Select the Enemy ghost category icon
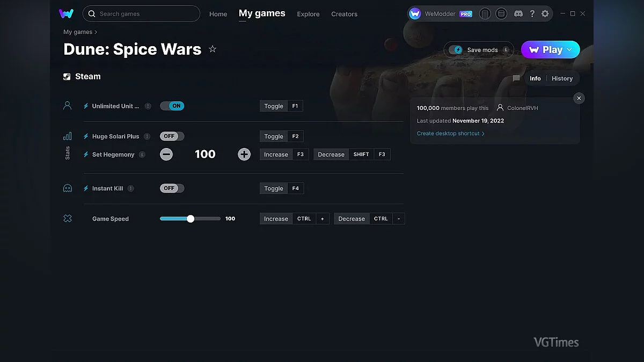 point(67,188)
